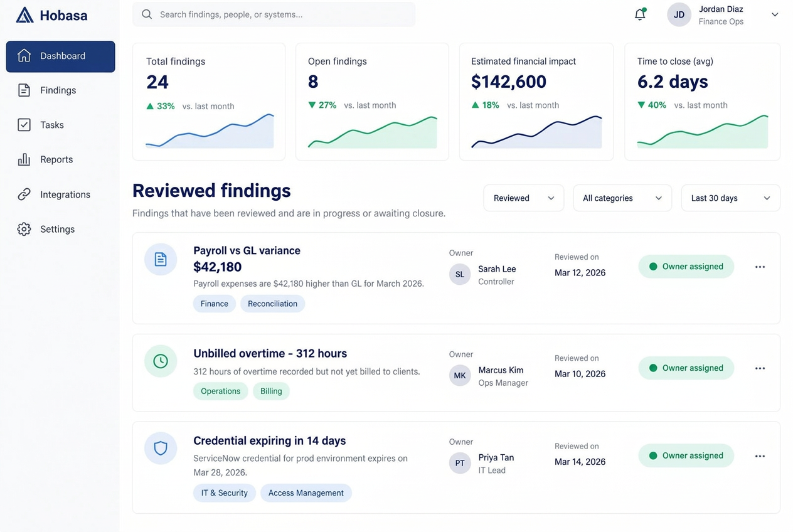Click the down arrow in Time to close card
Image resolution: width=793 pixels, height=532 pixels.
pos(641,105)
